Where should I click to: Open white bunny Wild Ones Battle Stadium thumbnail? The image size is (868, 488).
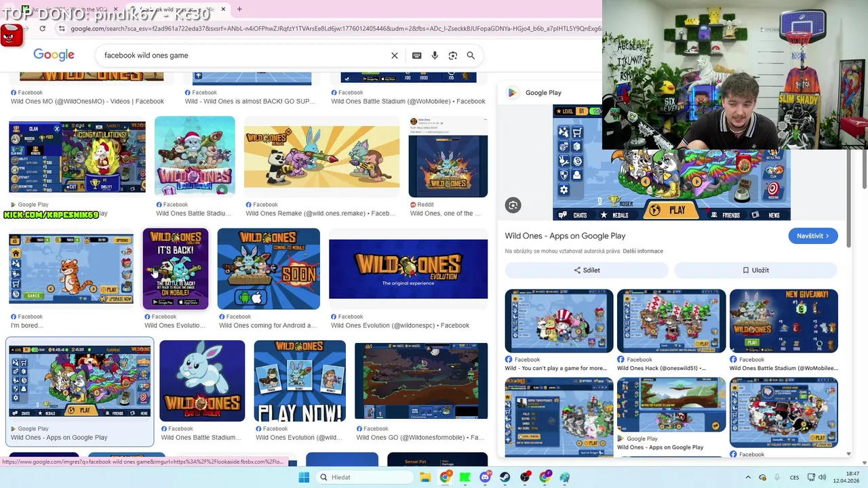pyautogui.click(x=202, y=381)
